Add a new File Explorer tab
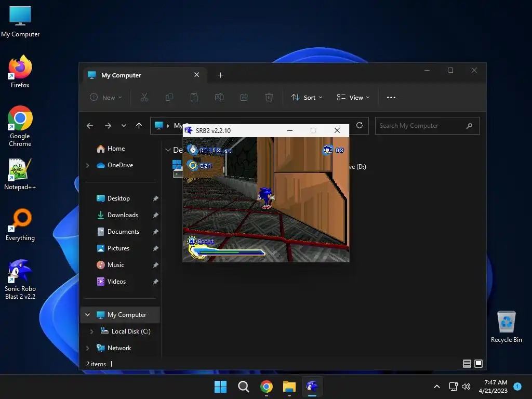The image size is (532, 399). 220,75
